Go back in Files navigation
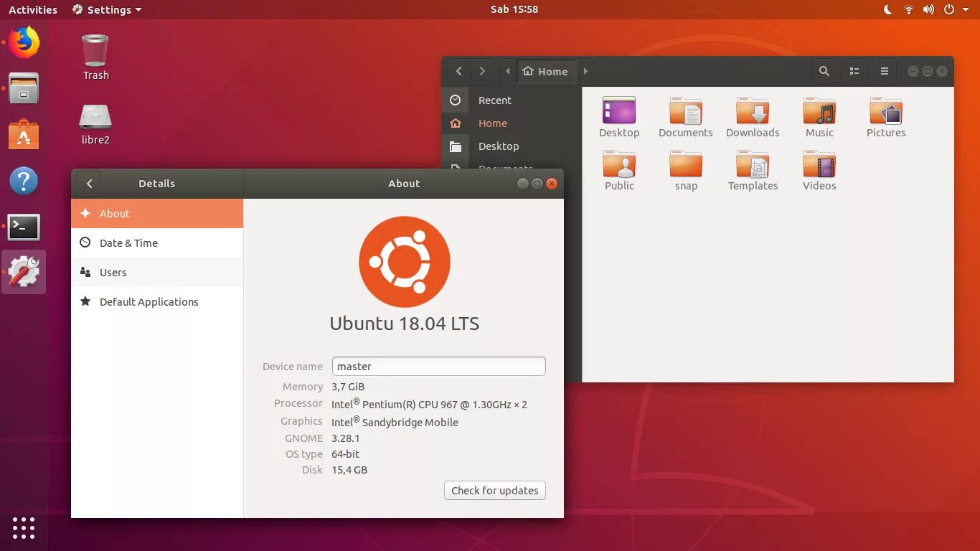Viewport: 980px width, 551px height. click(459, 71)
